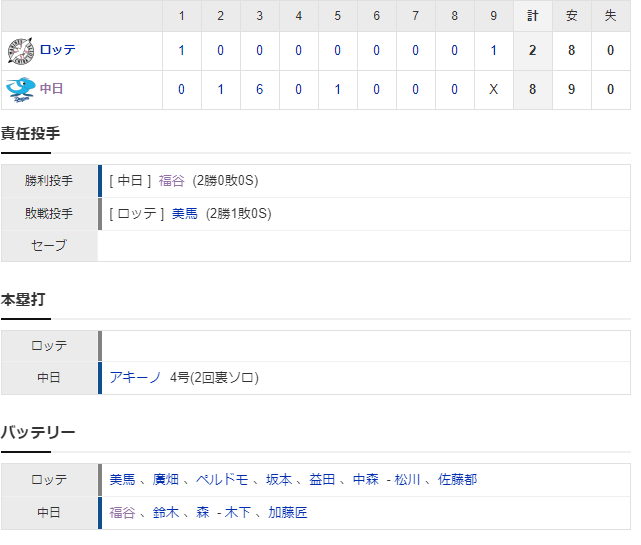Click the 敗戦投手 row label
This screenshot has height=545, width=641.
49,214
